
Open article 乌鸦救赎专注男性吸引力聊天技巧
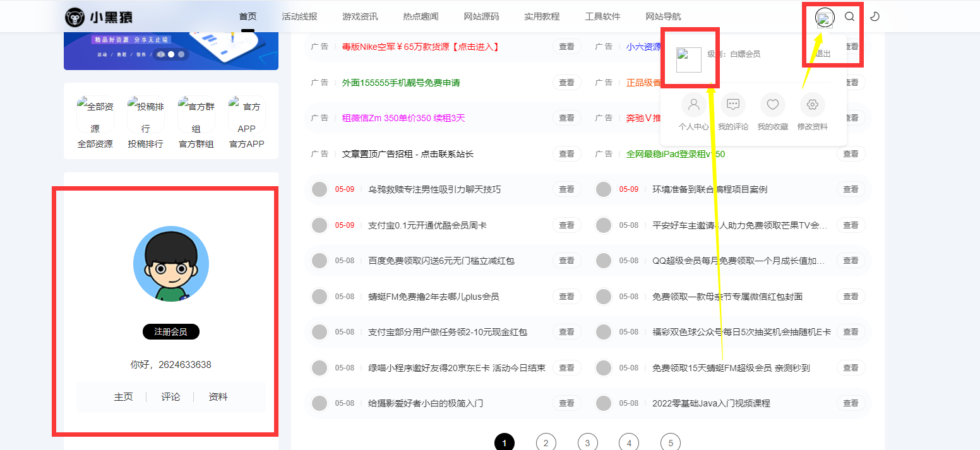pos(434,189)
